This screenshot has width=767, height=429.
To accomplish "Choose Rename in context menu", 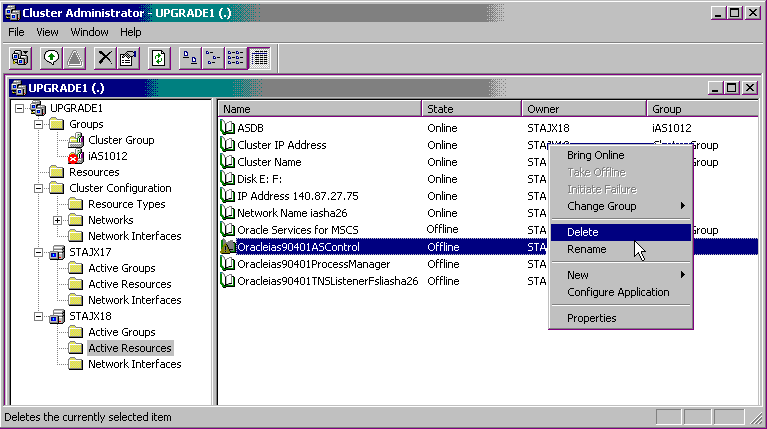I will pyautogui.click(x=621, y=249).
